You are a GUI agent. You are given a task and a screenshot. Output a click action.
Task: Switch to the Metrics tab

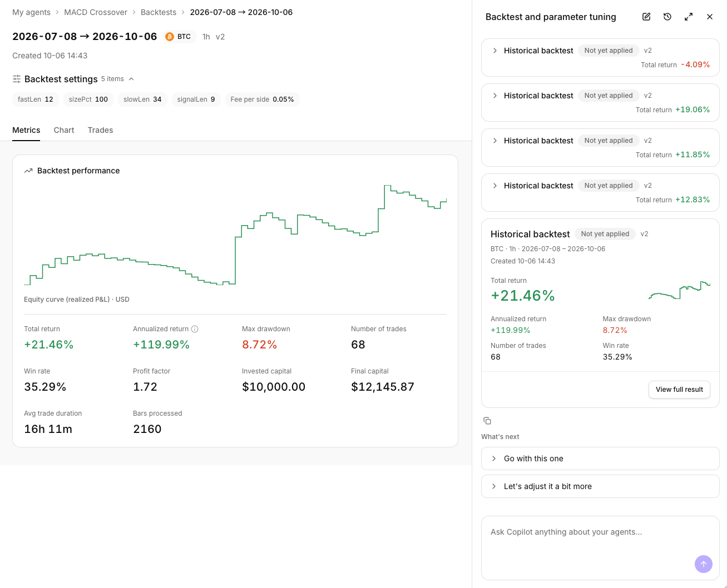point(26,130)
